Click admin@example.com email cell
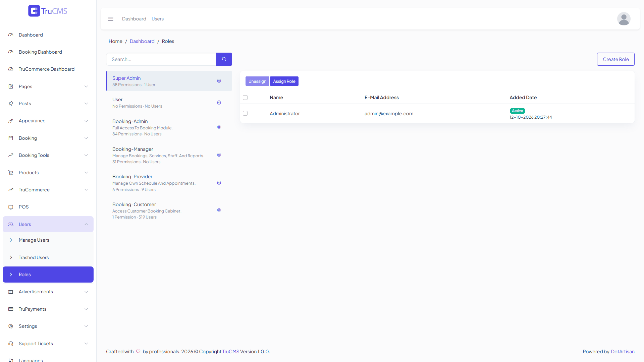Image resolution: width=644 pixels, height=362 pixels. coord(389,114)
